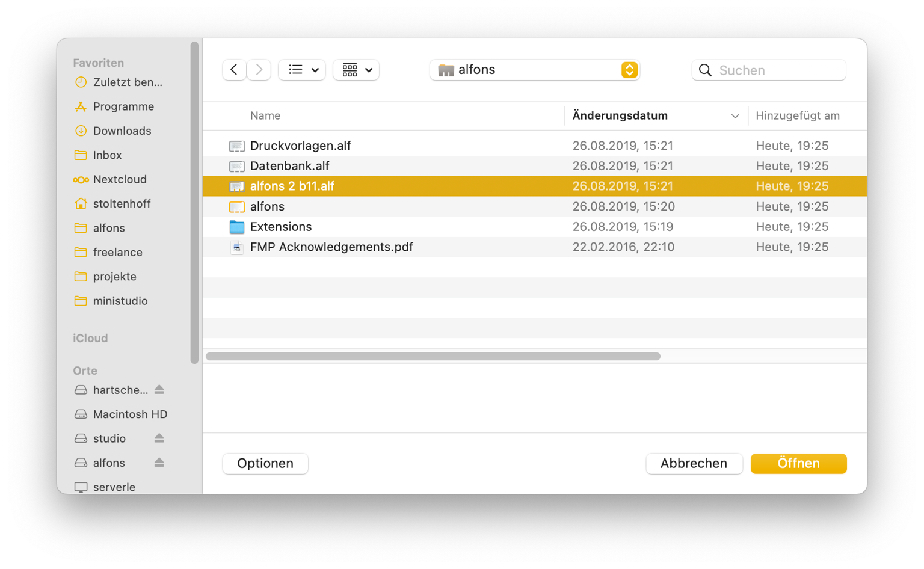
Task: Eject the studio volume
Action: pyautogui.click(x=159, y=438)
